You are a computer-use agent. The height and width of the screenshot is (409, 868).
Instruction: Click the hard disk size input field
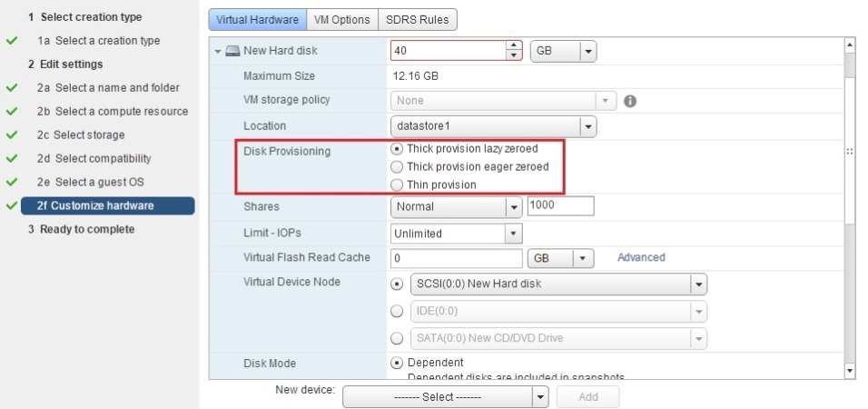point(449,50)
